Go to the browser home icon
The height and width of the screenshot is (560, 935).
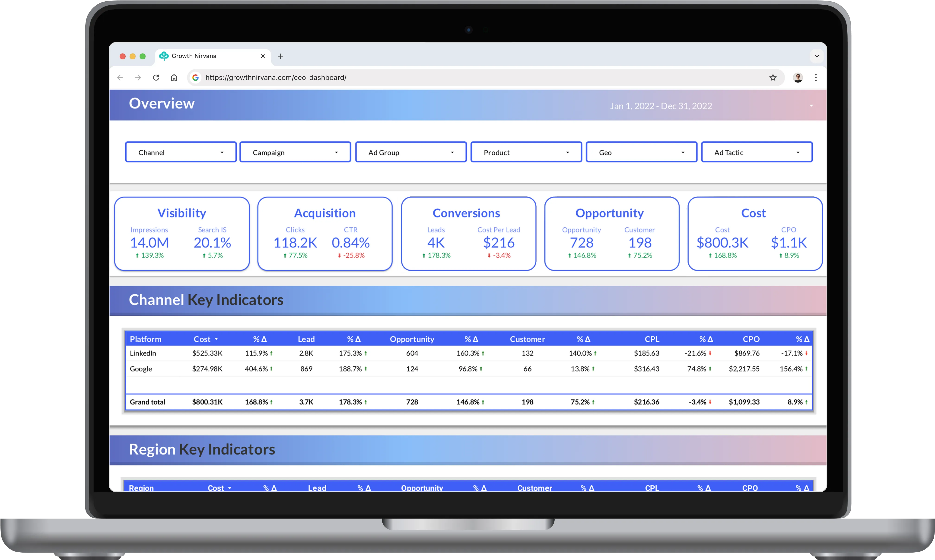pyautogui.click(x=174, y=77)
